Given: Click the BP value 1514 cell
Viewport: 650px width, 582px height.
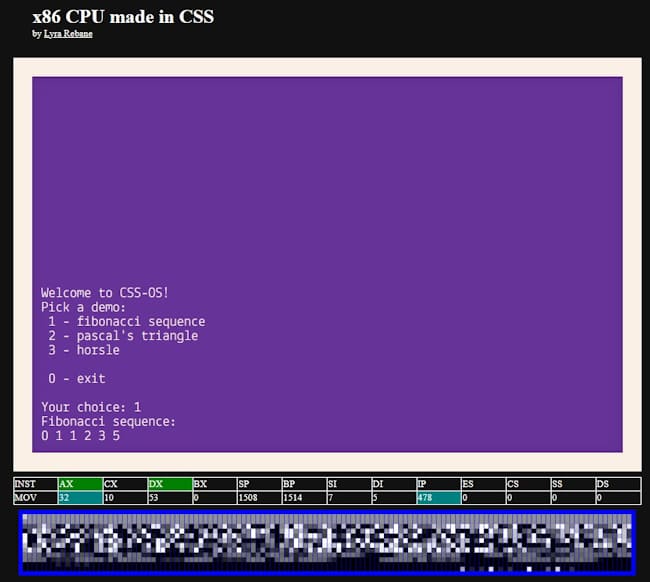Looking at the screenshot, I should (304, 497).
